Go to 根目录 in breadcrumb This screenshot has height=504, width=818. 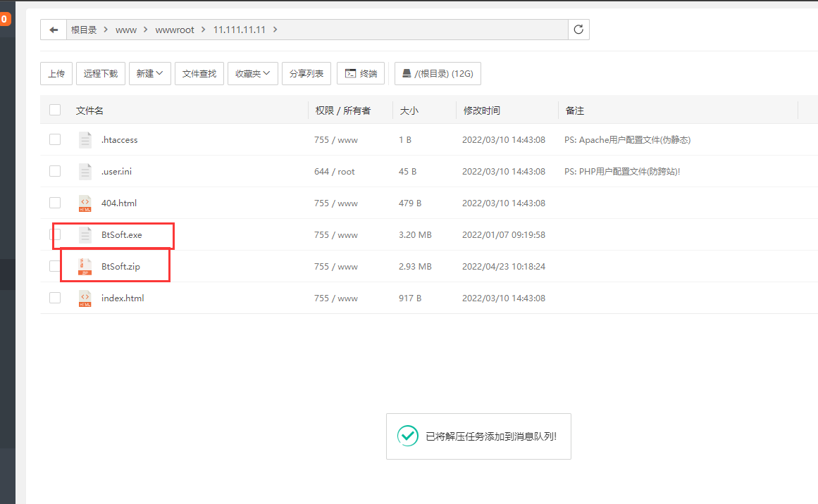(84, 30)
